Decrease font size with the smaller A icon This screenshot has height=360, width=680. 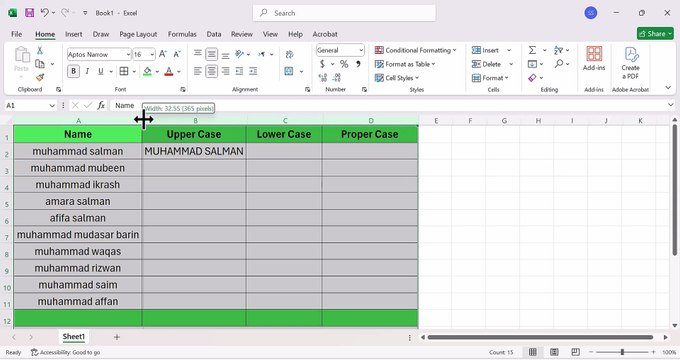point(177,54)
